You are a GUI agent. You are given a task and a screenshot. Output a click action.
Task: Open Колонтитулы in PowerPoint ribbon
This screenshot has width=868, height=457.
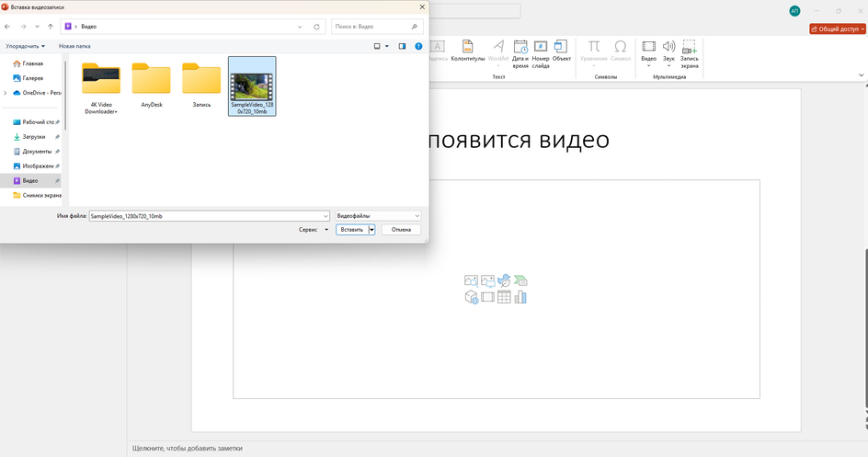point(468,51)
